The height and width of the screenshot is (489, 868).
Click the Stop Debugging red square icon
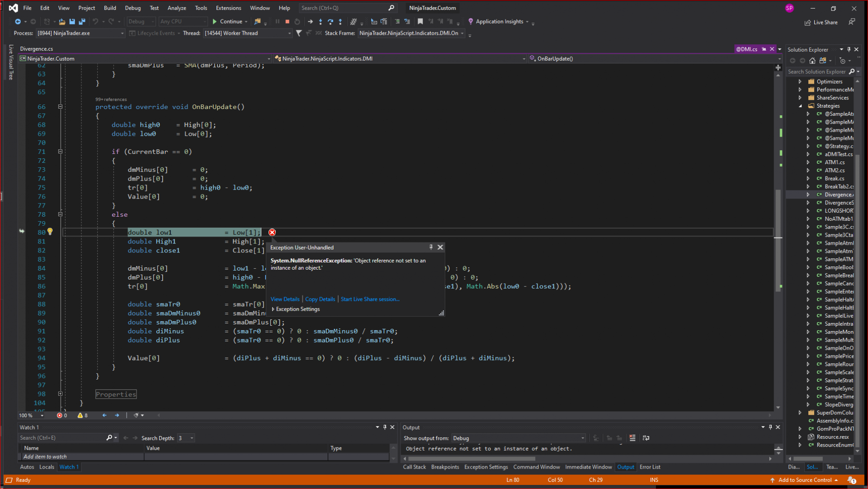tap(287, 22)
